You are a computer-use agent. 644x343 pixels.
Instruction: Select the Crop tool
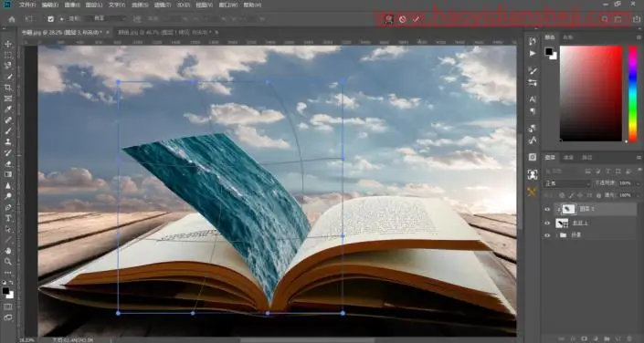point(8,88)
